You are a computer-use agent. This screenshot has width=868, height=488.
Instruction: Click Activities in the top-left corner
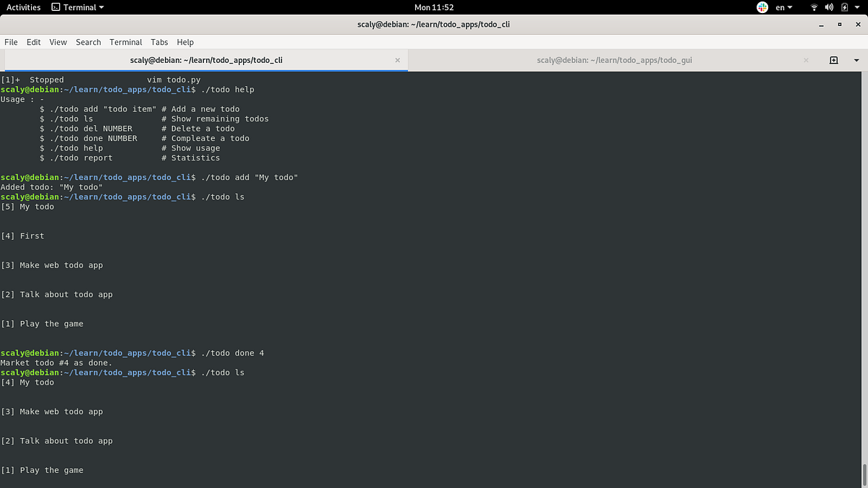coord(22,7)
